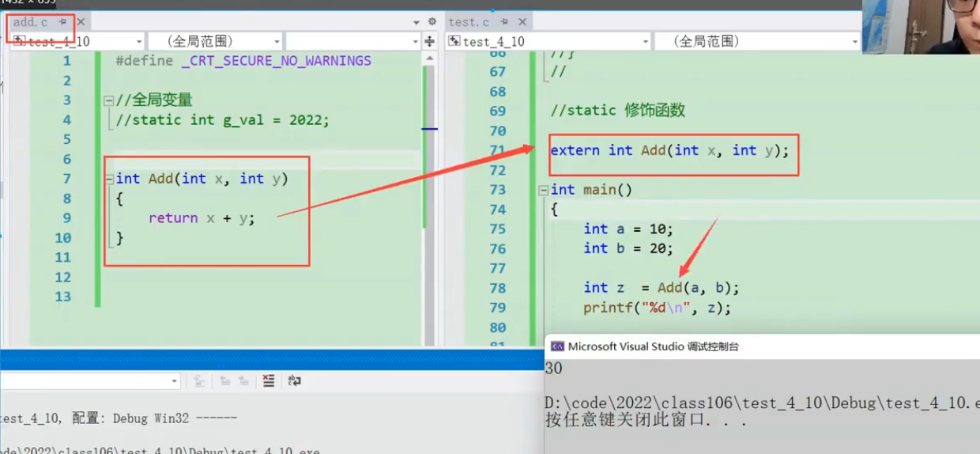This screenshot has height=454, width=980.
Task: Open the empty member dropdown in add.c pane
Action: pos(353,41)
